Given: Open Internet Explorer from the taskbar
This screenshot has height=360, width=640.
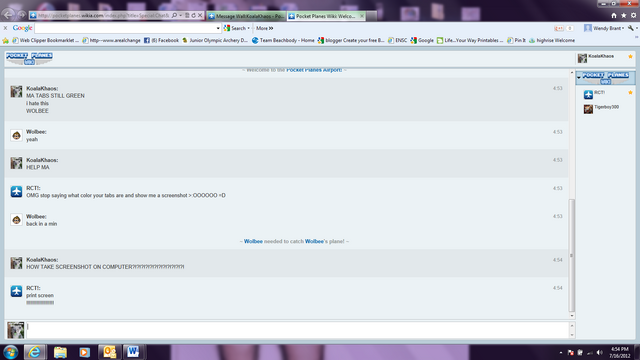Looking at the screenshot, I should [35, 352].
